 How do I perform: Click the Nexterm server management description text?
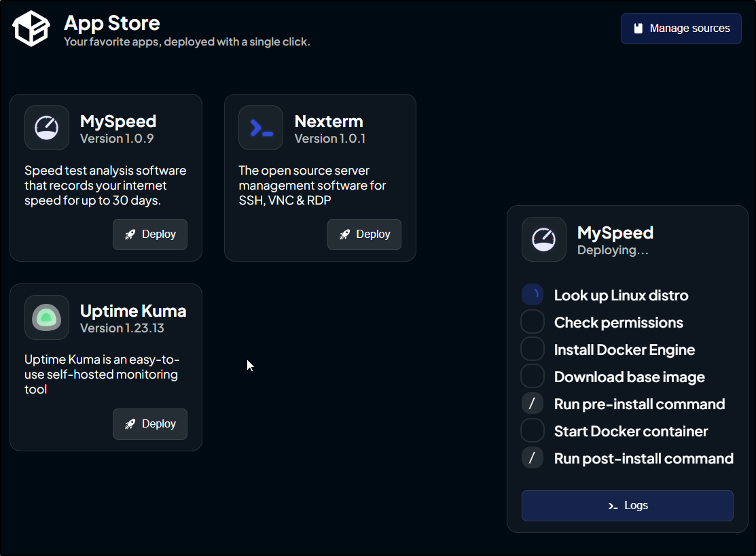tap(312, 186)
